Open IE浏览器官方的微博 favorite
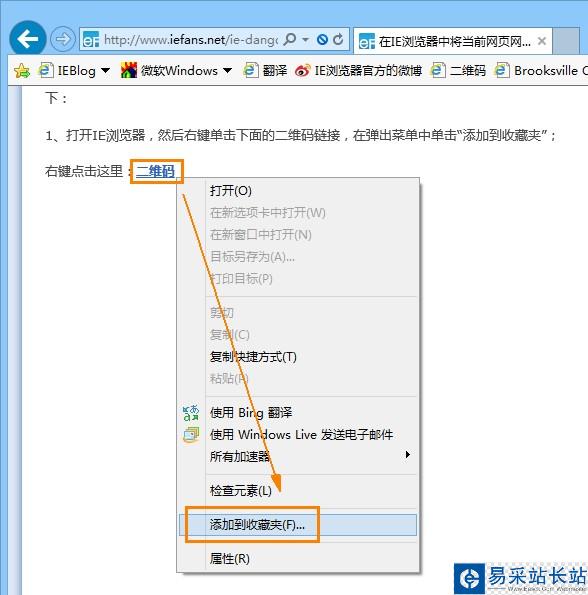Screen dimensions: 588x595 click(358, 71)
